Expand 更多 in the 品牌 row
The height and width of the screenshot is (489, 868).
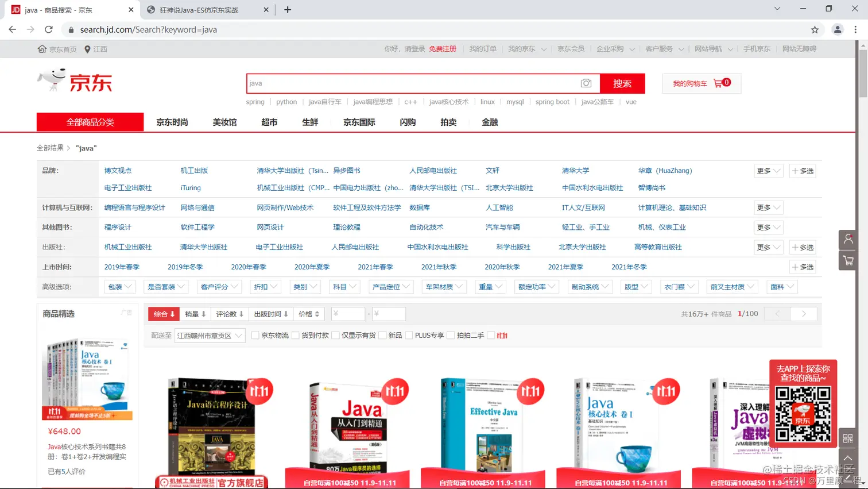click(768, 171)
